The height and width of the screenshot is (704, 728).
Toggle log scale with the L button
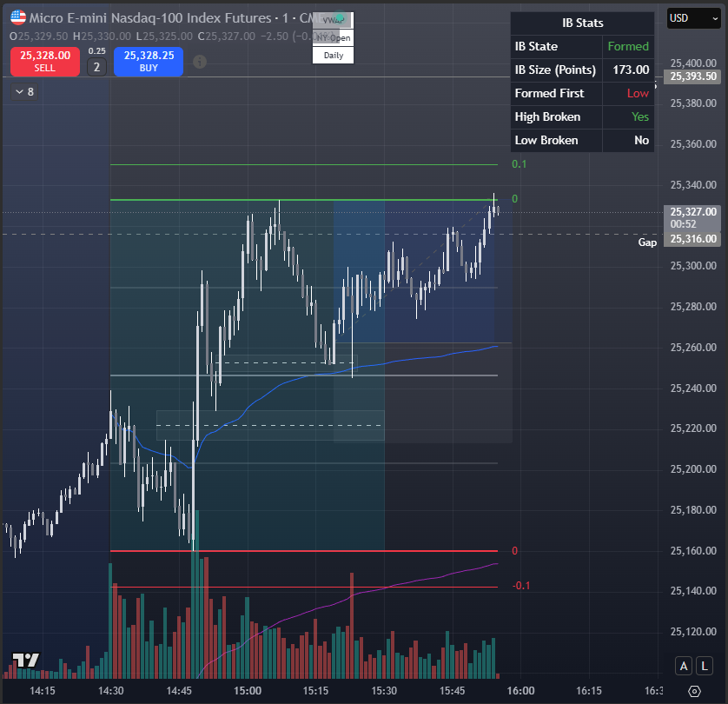(x=705, y=666)
